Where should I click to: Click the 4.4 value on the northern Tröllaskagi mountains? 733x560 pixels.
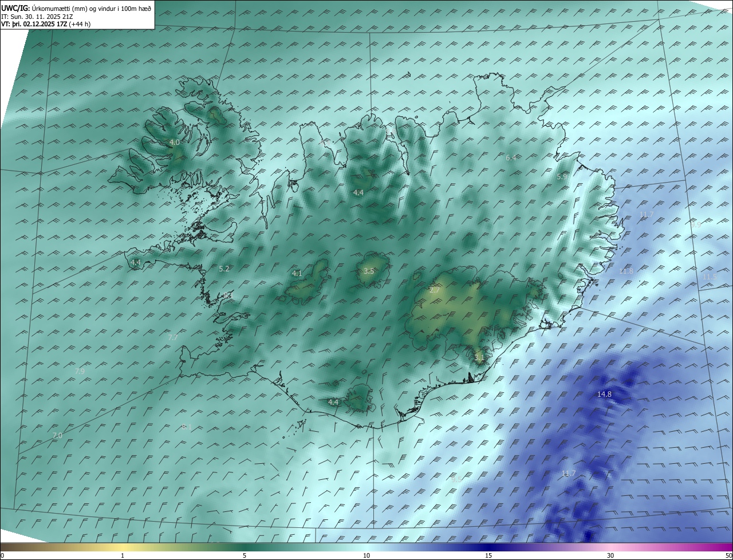coord(358,192)
